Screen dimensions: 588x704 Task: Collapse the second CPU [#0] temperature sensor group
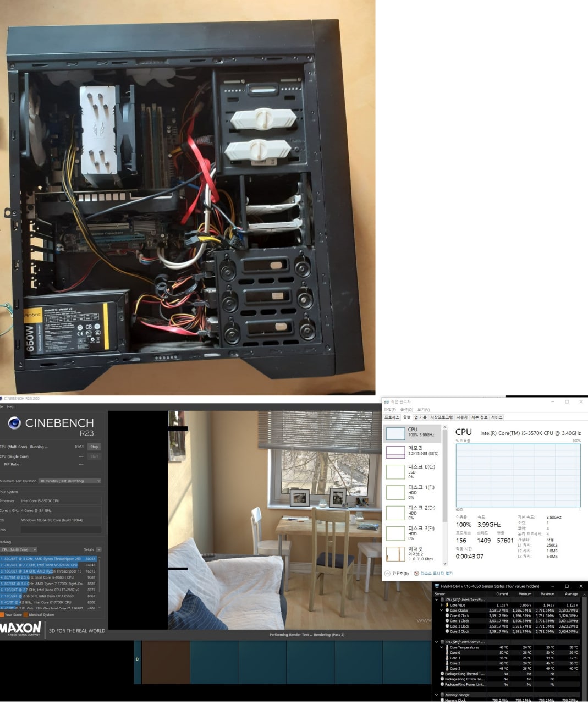click(437, 642)
